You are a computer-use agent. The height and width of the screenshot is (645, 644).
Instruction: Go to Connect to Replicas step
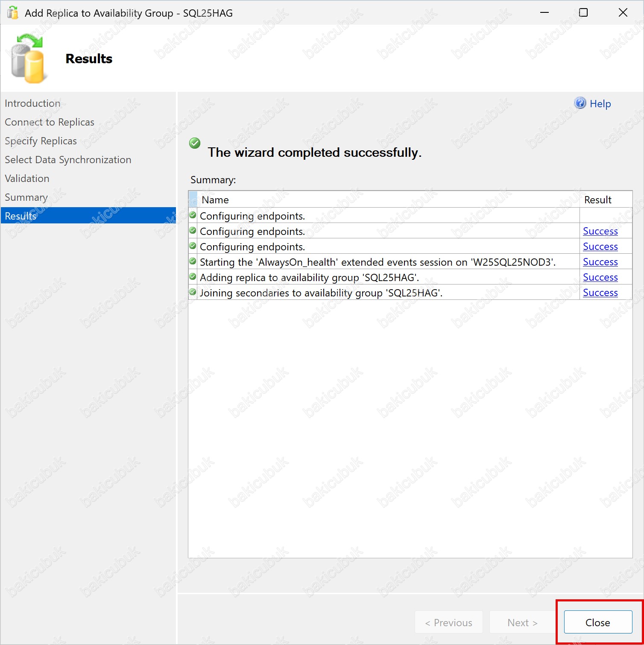50,122
